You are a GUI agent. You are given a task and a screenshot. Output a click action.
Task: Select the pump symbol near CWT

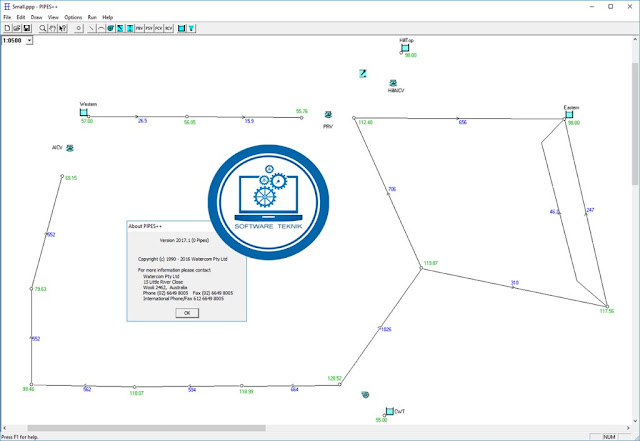(x=365, y=394)
